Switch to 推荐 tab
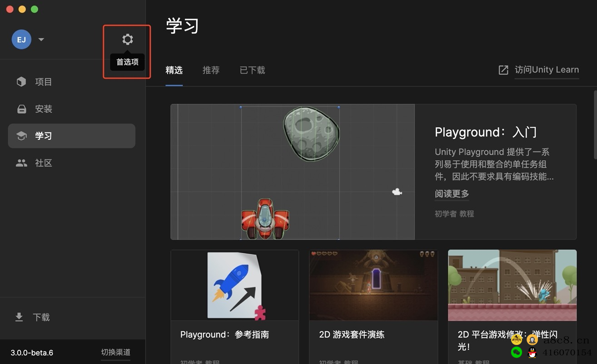597x364 pixels. click(211, 70)
